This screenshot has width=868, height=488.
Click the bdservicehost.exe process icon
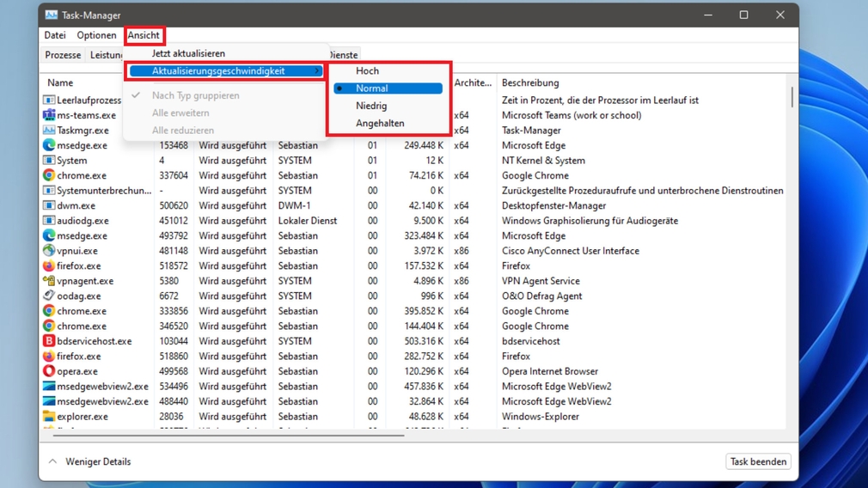point(49,341)
